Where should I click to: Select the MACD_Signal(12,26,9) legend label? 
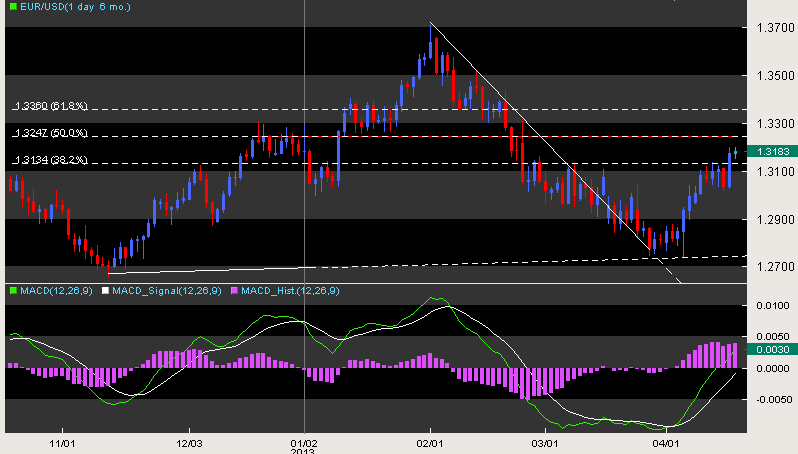point(167,291)
